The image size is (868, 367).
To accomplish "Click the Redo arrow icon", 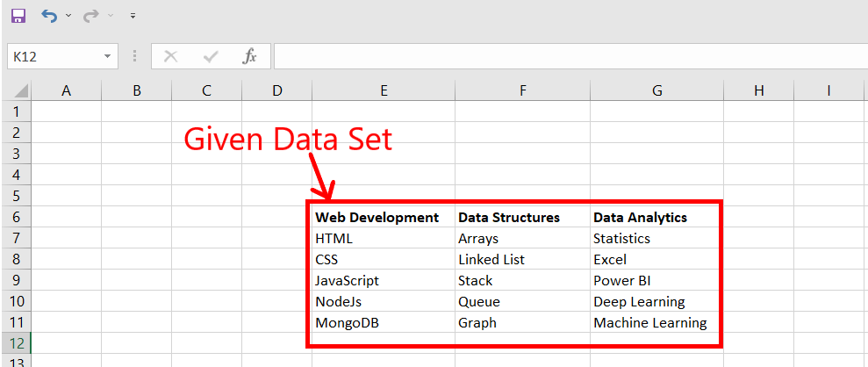I will pyautogui.click(x=90, y=16).
